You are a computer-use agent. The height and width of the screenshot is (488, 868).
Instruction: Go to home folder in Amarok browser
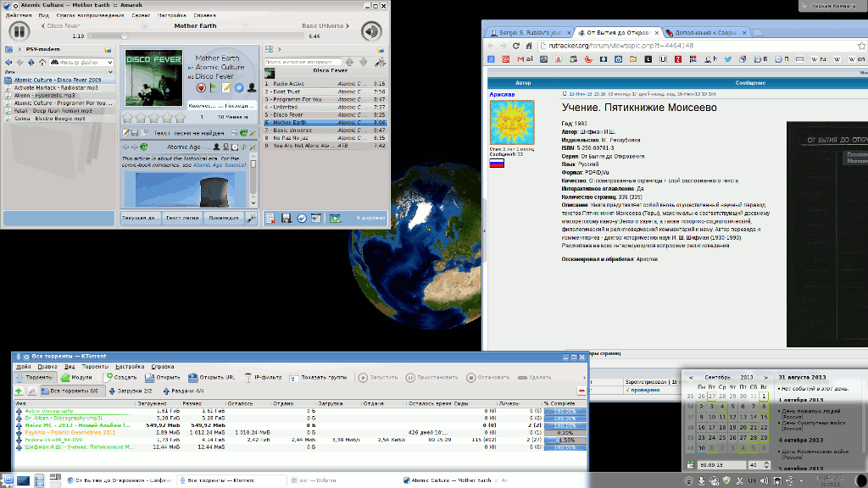tap(42, 63)
